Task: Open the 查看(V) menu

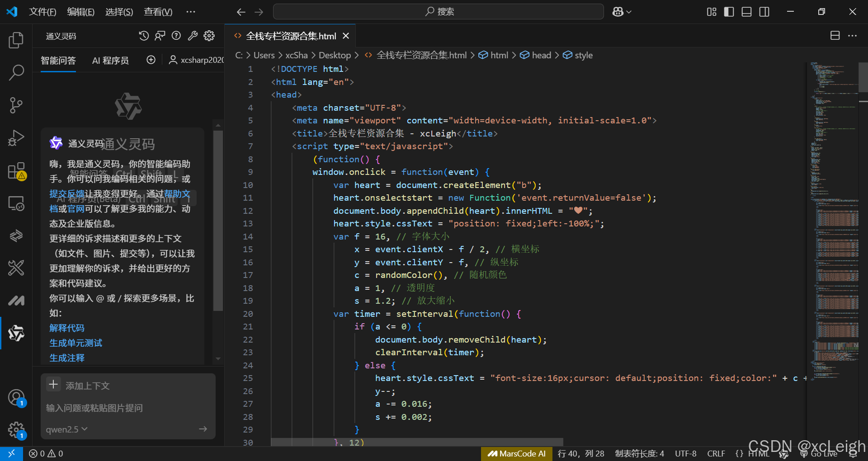Action: [158, 12]
